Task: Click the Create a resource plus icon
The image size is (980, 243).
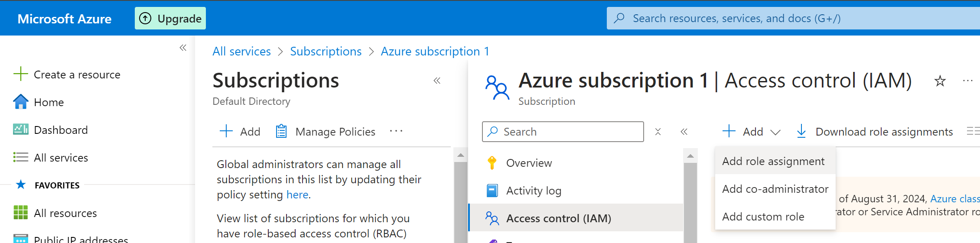Action: [20, 74]
